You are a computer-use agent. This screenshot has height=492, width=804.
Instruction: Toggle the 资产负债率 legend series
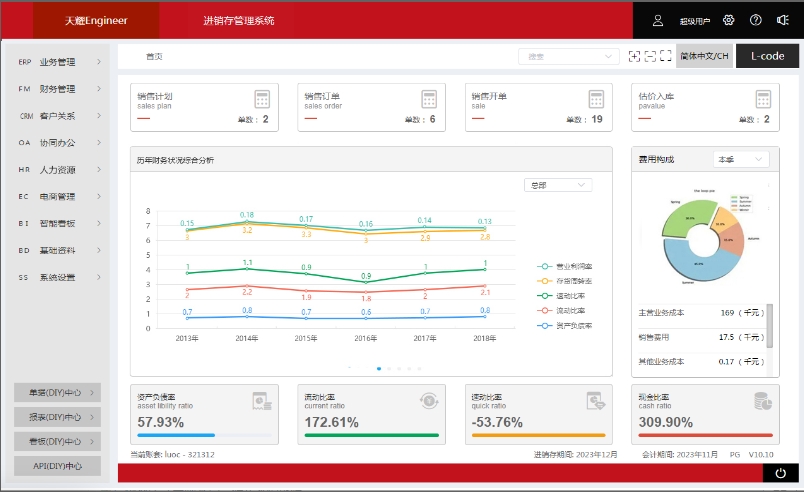[x=566, y=325]
